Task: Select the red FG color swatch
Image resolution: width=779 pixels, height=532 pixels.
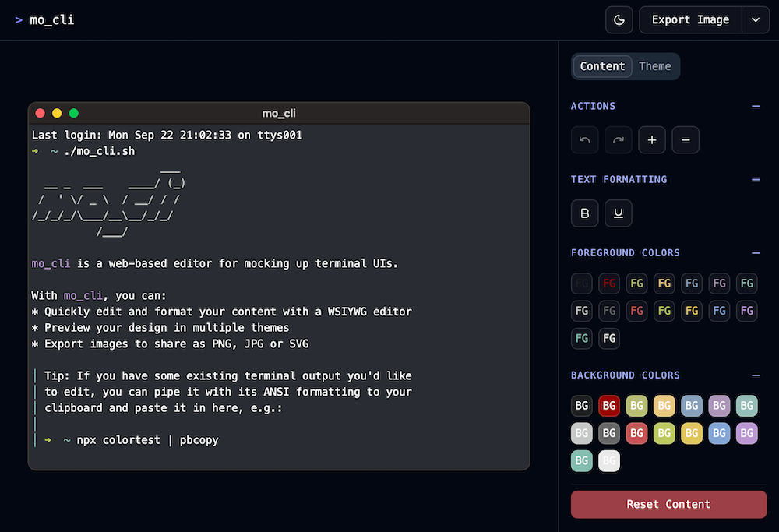Action: [609, 283]
